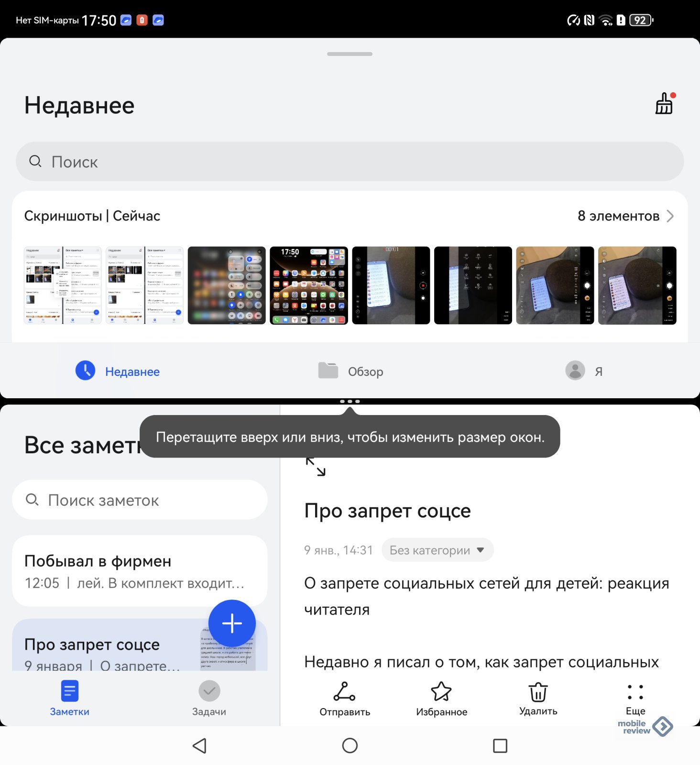Click the Поиск files search field
Image resolution: width=700 pixels, height=765 pixels.
[x=350, y=162]
